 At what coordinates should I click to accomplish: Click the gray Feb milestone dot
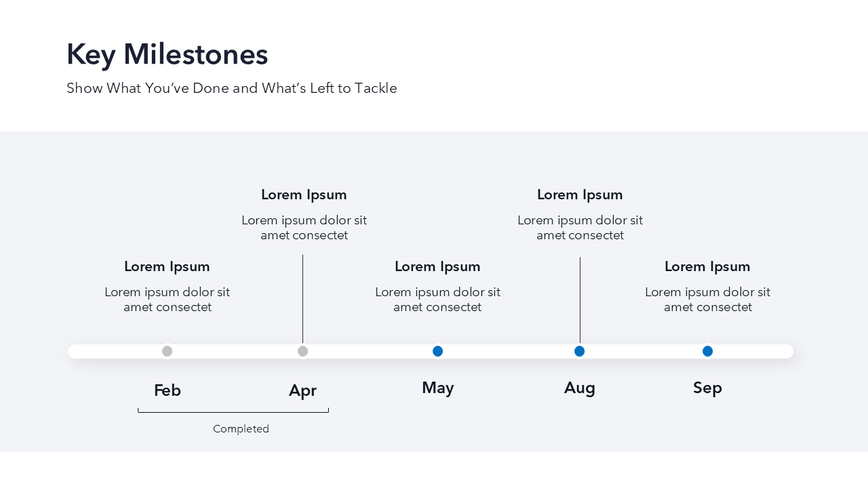167,351
